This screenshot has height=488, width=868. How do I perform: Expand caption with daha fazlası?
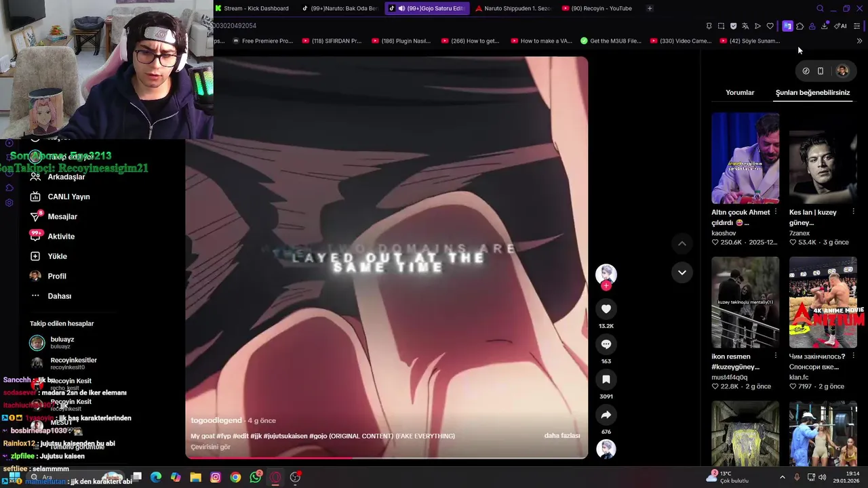coord(561,436)
